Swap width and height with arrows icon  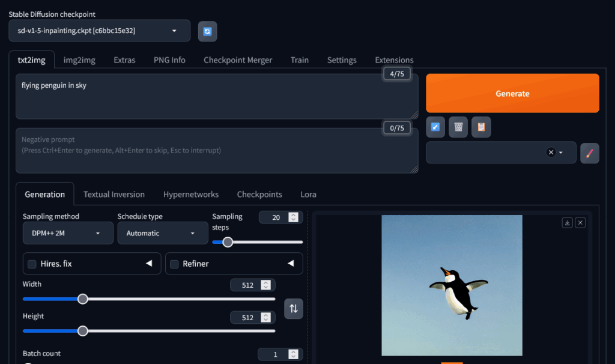tap(294, 308)
